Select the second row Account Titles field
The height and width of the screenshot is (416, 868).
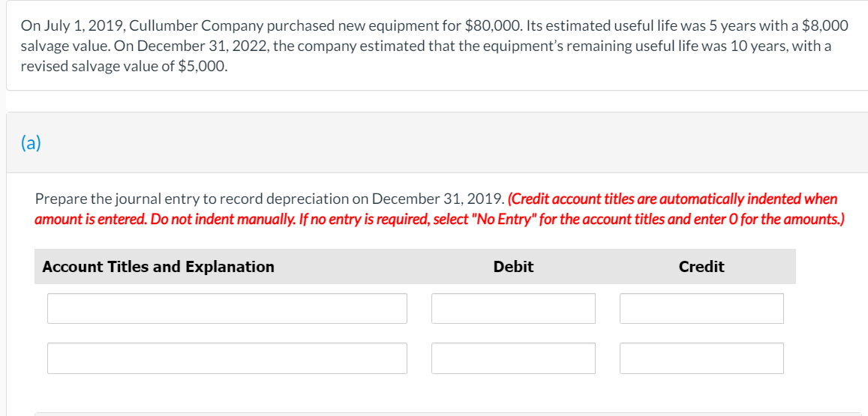[x=227, y=358]
